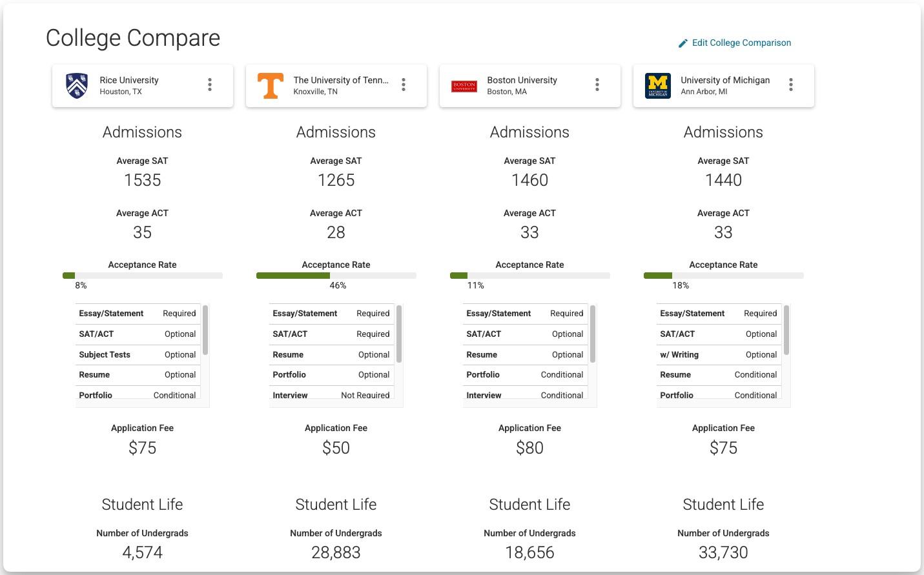The image size is (924, 575).
Task: Click the Rice requirements list scrollbar
Action: [x=205, y=330]
